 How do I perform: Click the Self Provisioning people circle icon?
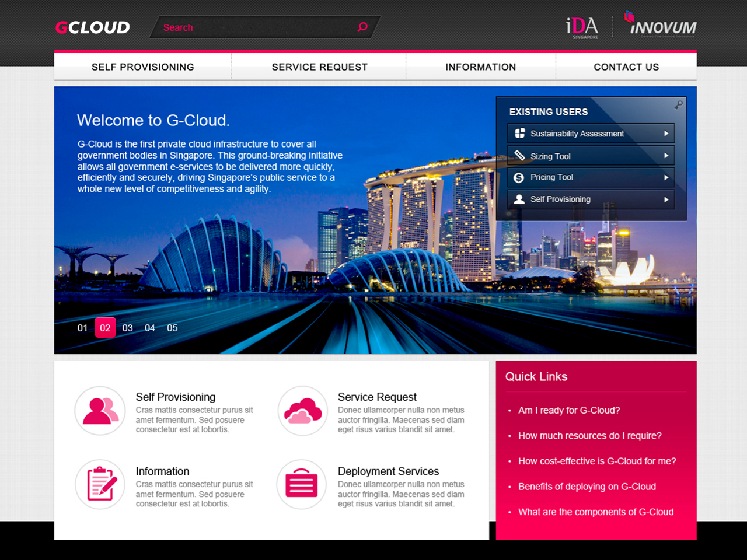click(x=100, y=411)
